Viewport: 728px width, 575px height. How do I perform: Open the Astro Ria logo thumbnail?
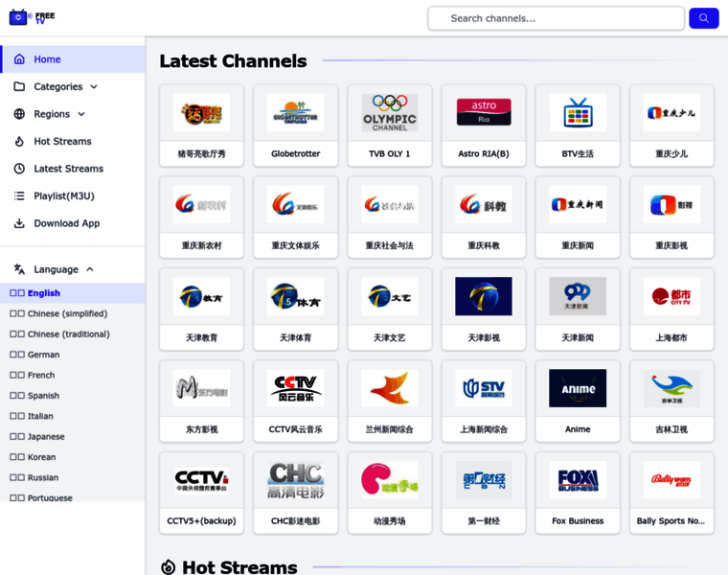[484, 113]
